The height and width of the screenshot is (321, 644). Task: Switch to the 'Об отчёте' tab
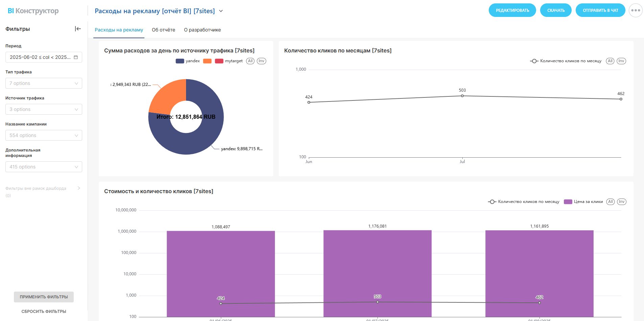pyautogui.click(x=163, y=30)
